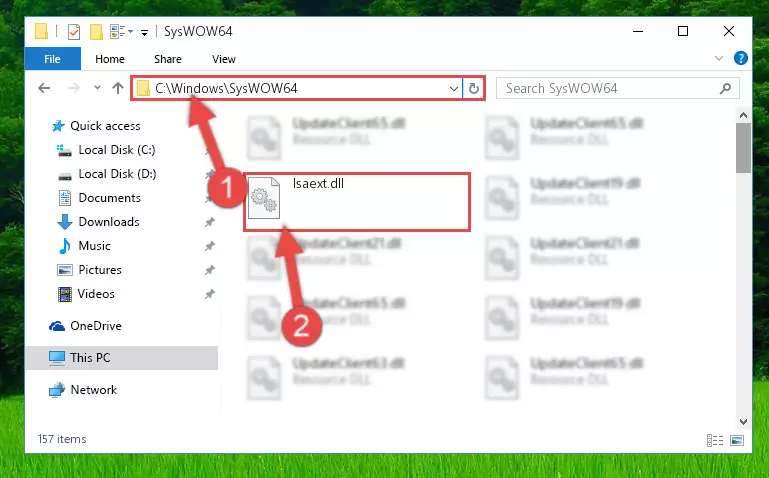Select the lsaext.dll file icon
Image resolution: width=769 pixels, height=478 pixels.
264,198
